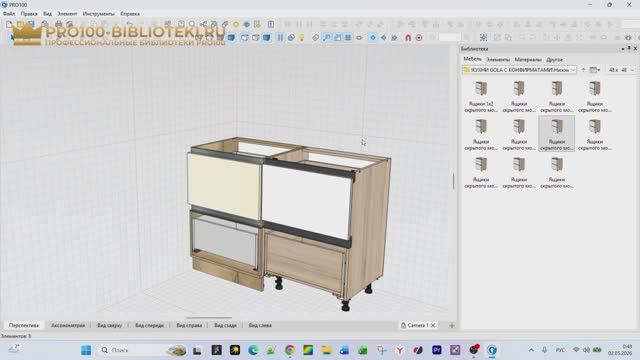This screenshot has width=640, height=360.
Task: Click the eye visibility icon in toolbar
Action: click(359, 38)
